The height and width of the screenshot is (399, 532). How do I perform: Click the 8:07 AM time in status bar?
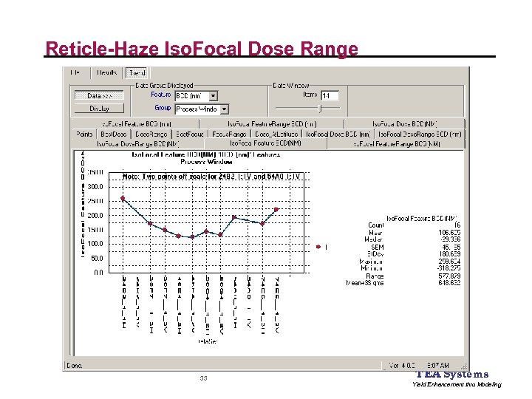click(x=437, y=366)
